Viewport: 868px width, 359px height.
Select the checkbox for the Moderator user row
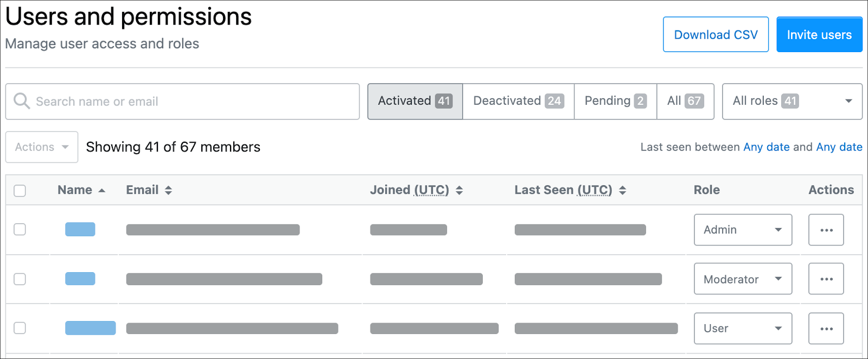(20, 279)
